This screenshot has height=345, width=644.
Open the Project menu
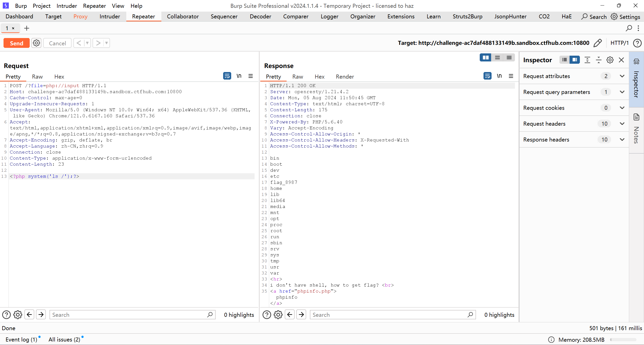42,6
